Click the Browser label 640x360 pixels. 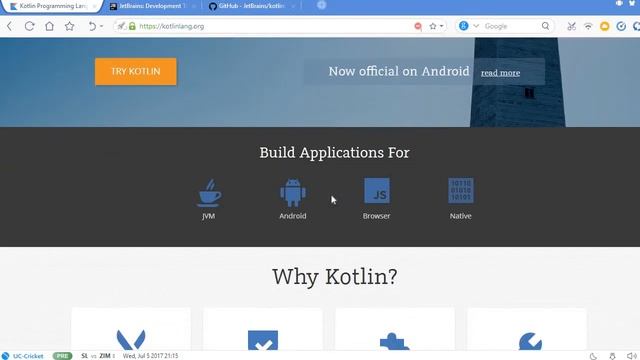click(376, 216)
